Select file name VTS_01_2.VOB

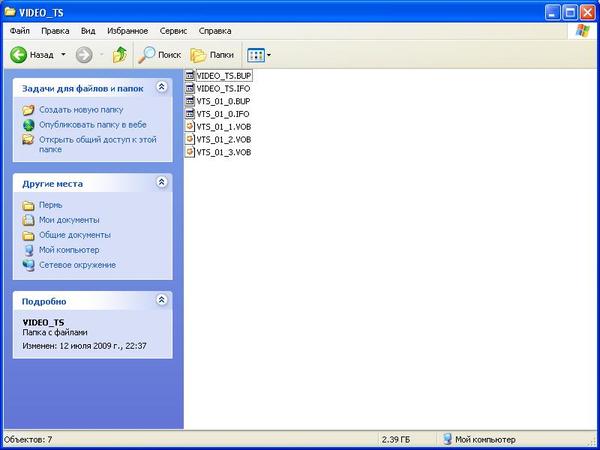(223, 140)
